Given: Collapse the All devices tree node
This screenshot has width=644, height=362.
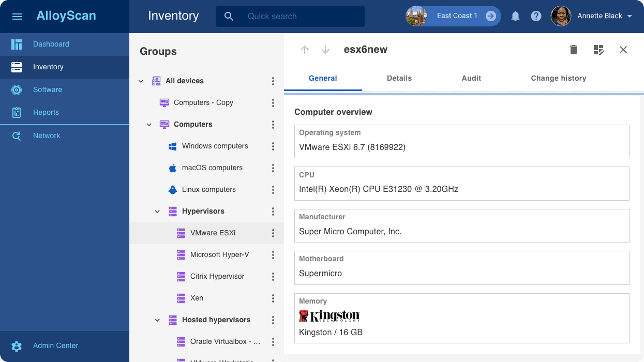Looking at the screenshot, I should [141, 81].
